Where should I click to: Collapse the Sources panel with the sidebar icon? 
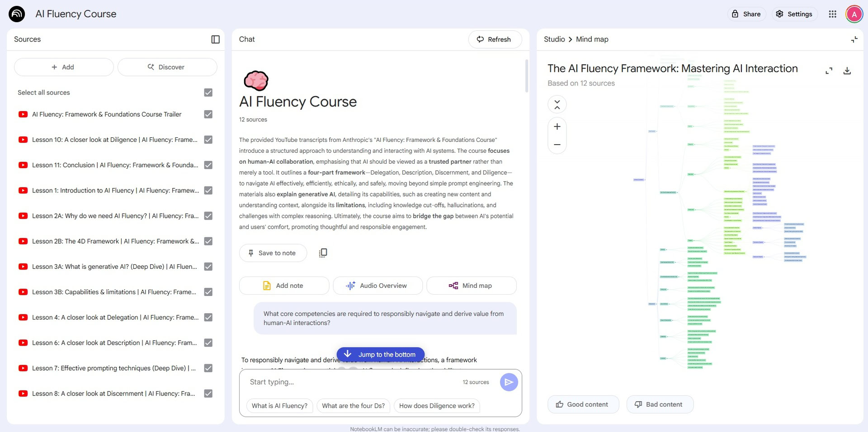215,39
